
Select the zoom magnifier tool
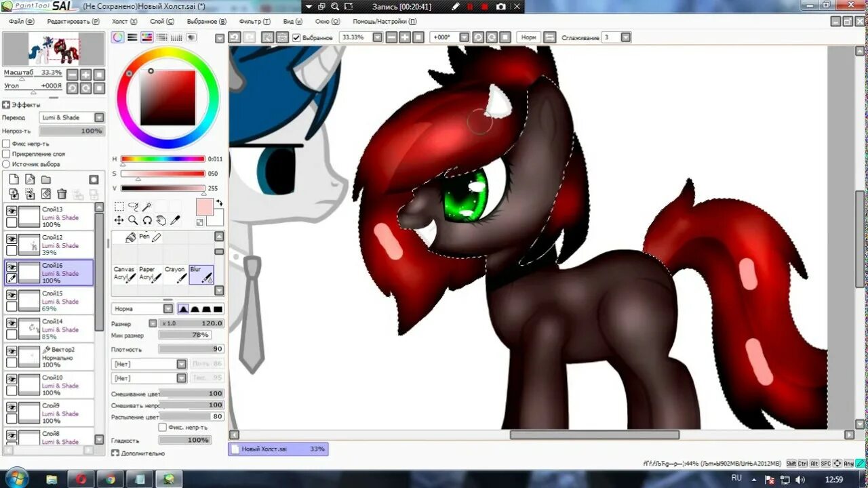(x=133, y=220)
